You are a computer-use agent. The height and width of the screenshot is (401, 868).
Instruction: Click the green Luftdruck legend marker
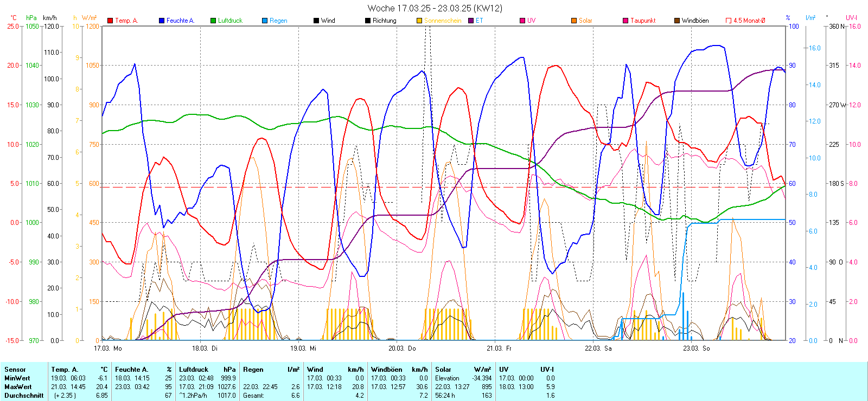coord(213,21)
